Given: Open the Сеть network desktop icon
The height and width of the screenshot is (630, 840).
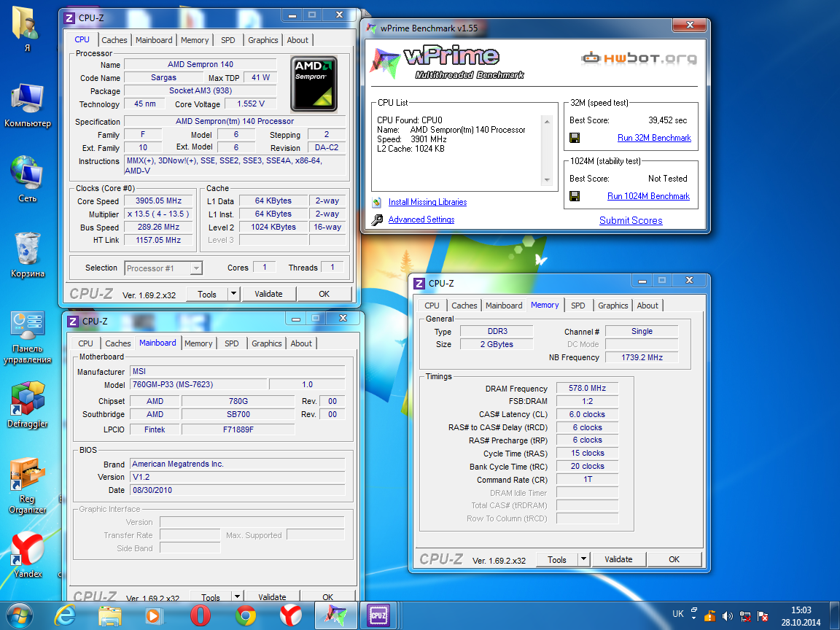Looking at the screenshot, I should 27,179.
